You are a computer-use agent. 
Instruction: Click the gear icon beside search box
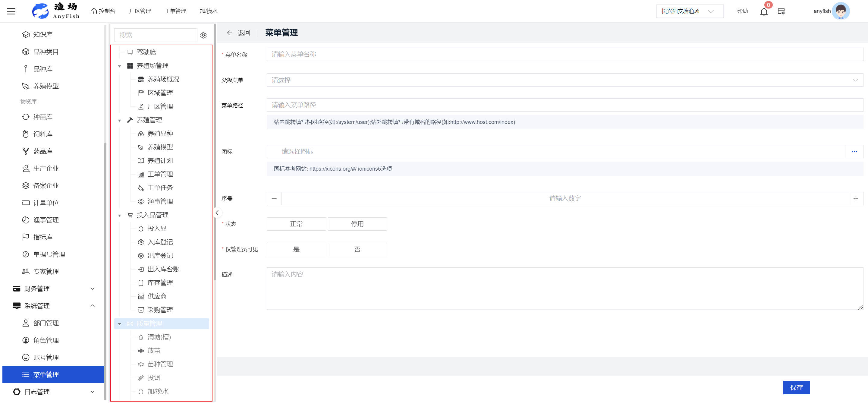click(203, 35)
